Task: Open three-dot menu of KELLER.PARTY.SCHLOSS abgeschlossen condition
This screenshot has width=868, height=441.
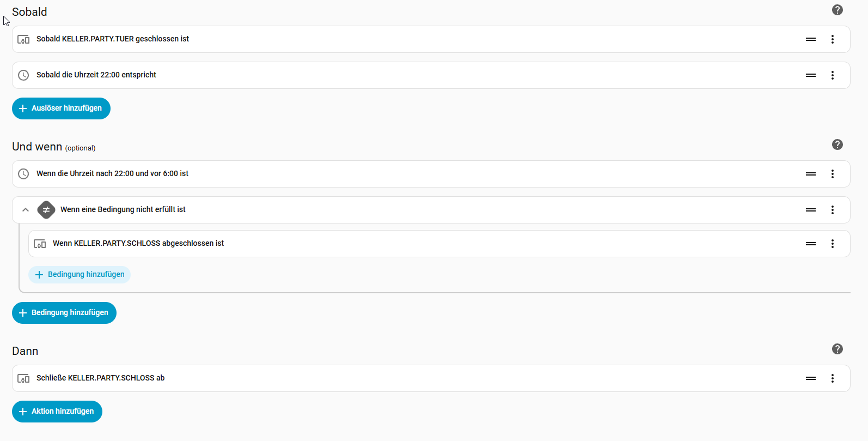Action: pos(833,244)
